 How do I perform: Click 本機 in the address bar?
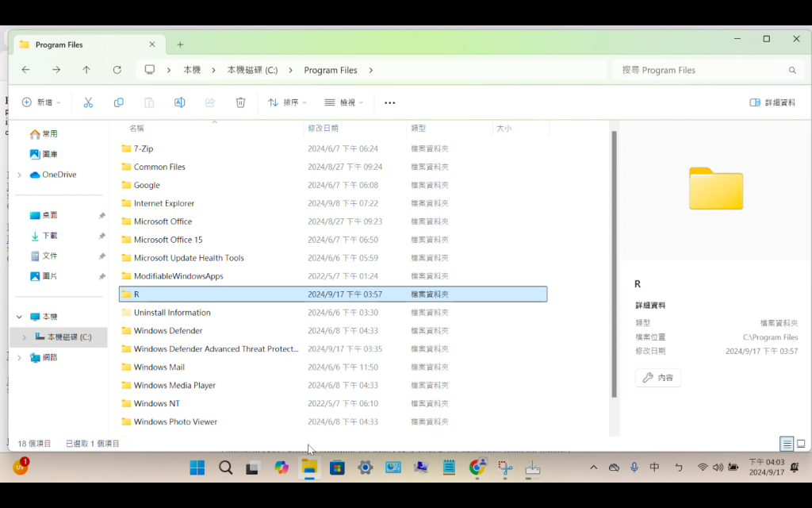coord(192,70)
